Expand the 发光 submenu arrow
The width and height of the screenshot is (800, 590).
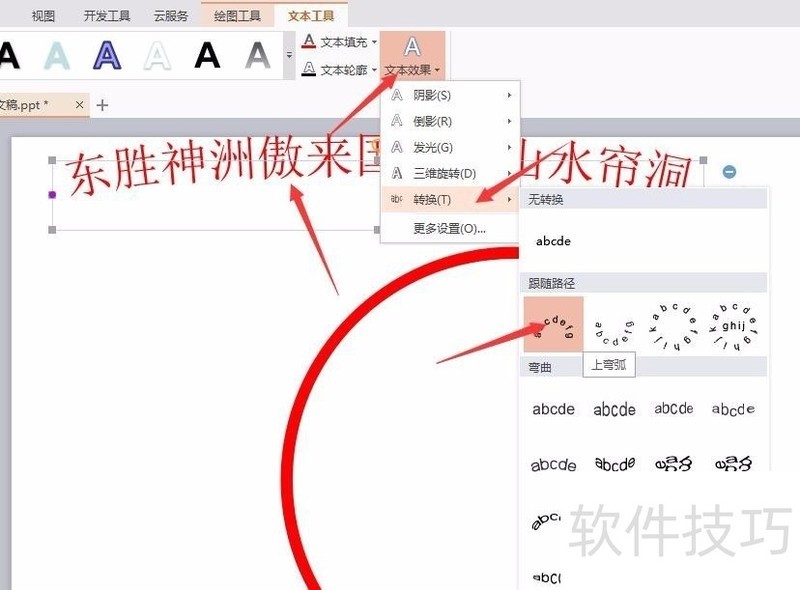click(x=509, y=148)
